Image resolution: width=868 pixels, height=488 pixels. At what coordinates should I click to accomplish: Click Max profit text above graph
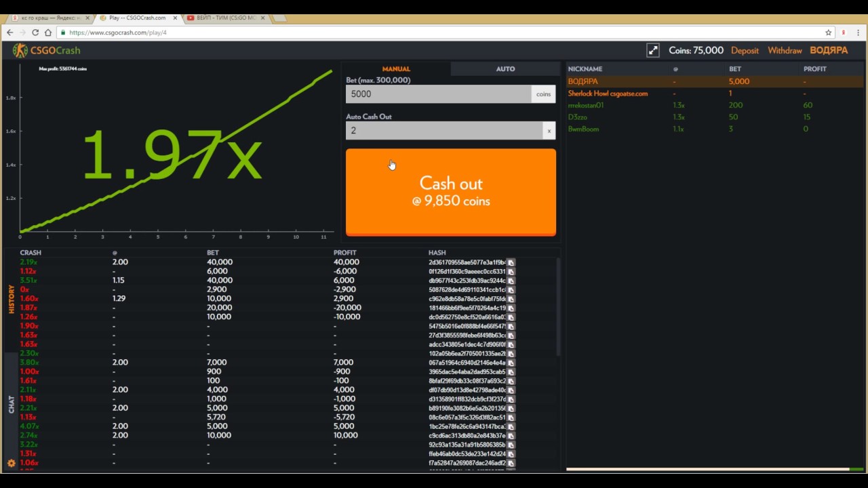62,68
